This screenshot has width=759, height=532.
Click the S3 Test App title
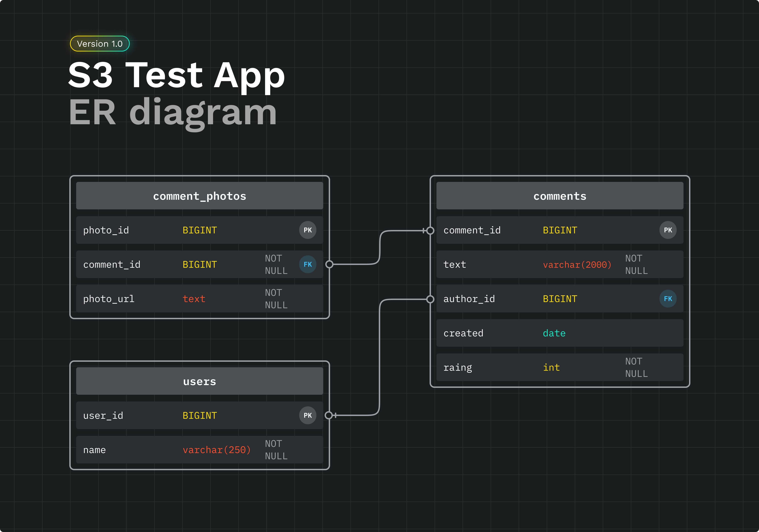click(176, 75)
